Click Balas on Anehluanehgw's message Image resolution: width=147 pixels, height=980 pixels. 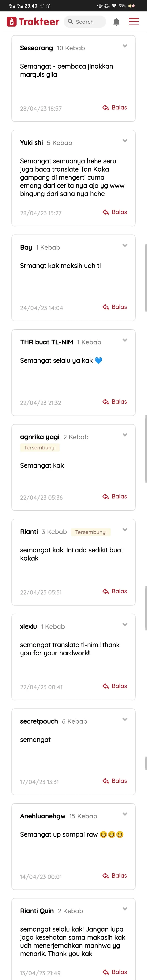[115, 875]
